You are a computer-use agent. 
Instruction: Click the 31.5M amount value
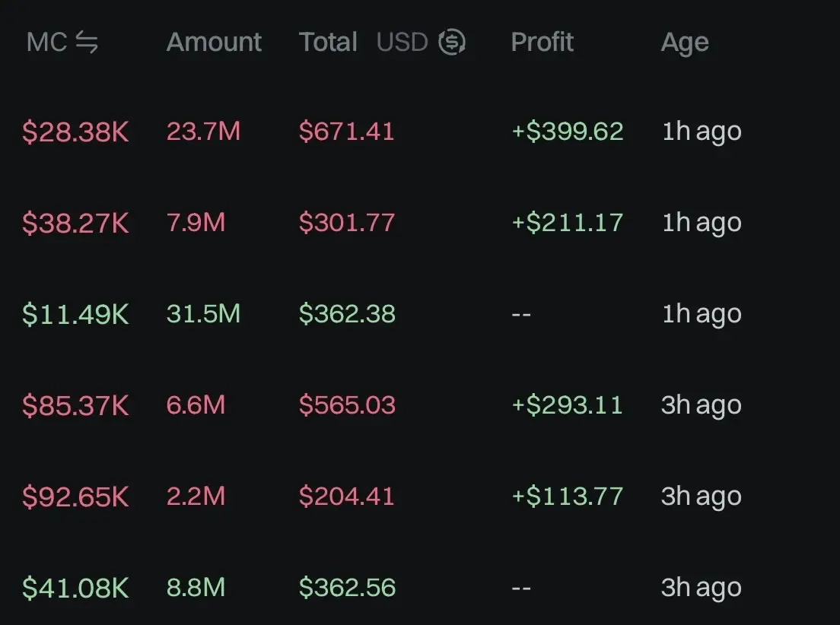[203, 314]
